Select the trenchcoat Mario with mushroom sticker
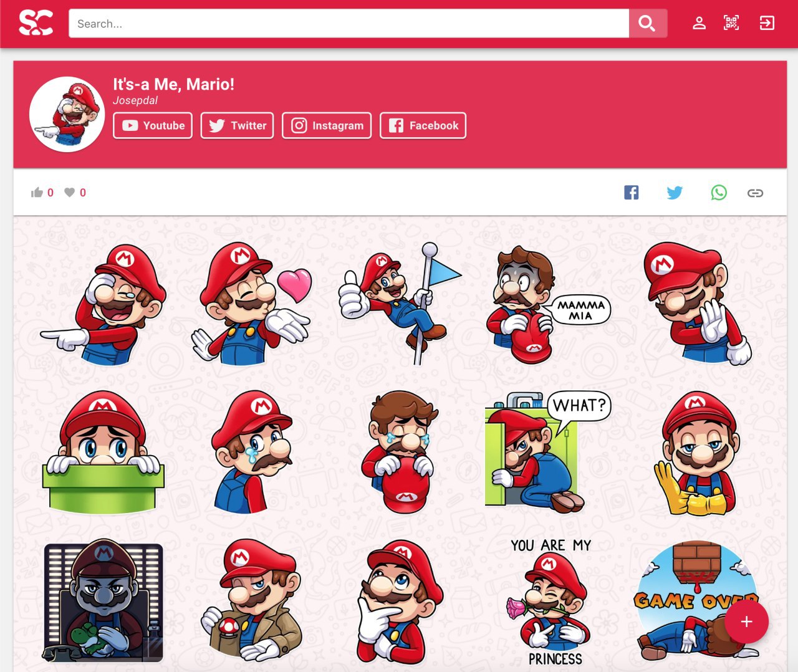The image size is (798, 672). click(252, 601)
